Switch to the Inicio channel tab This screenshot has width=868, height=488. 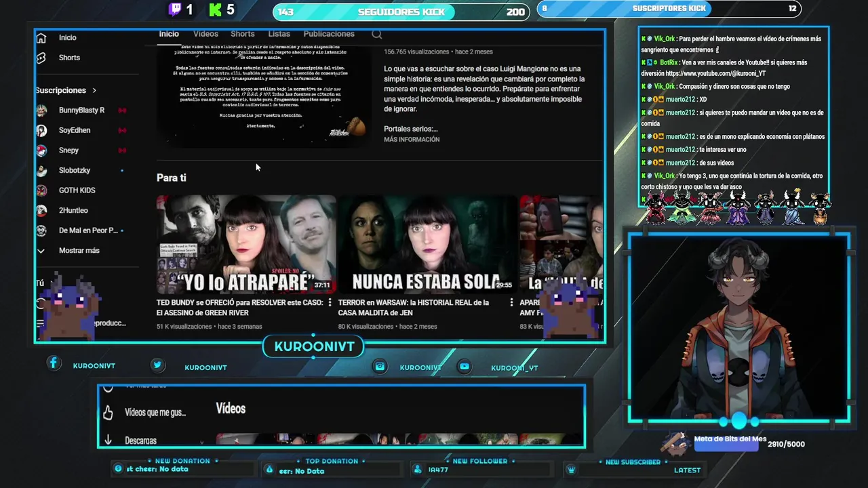point(169,34)
